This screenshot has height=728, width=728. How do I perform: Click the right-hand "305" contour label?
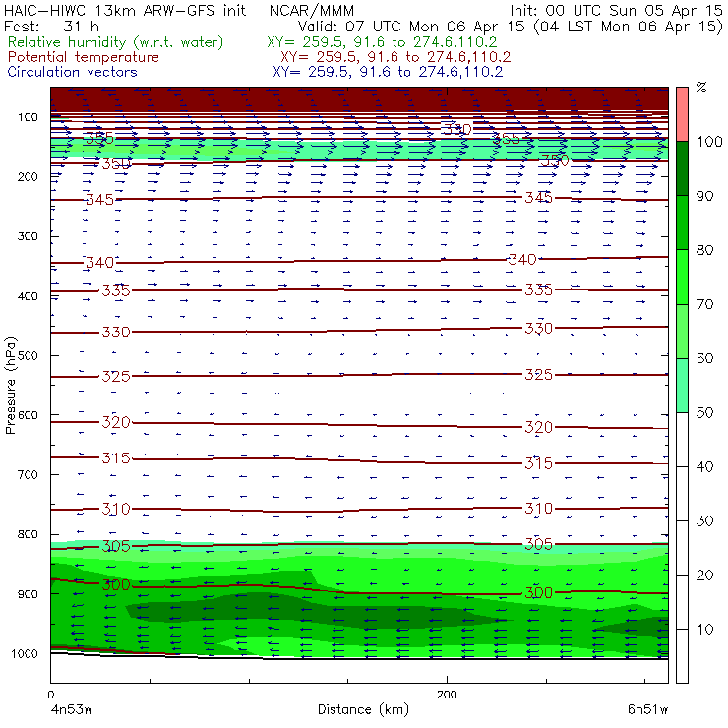click(x=538, y=544)
